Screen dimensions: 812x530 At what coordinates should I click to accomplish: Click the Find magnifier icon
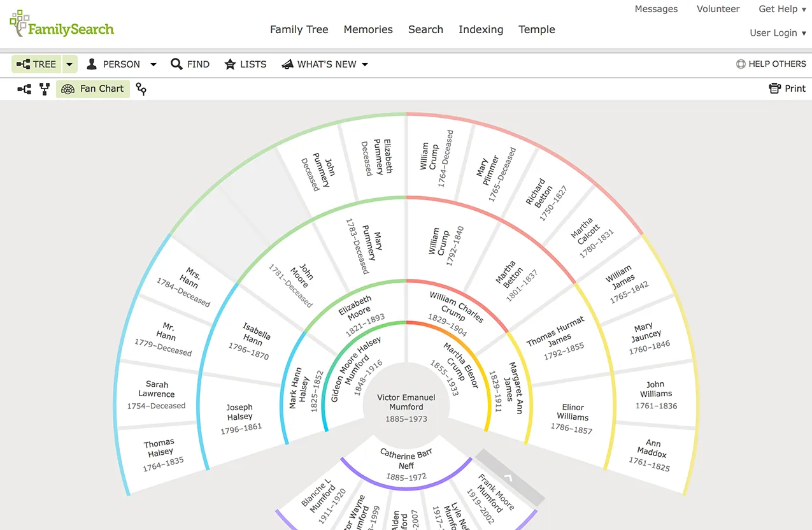pyautogui.click(x=177, y=64)
